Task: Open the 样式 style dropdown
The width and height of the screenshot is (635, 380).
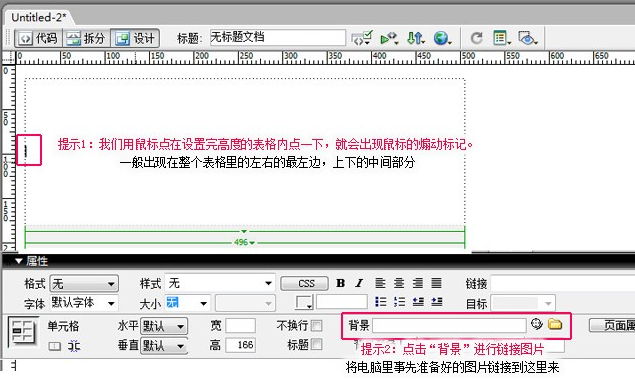Action: pos(220,283)
